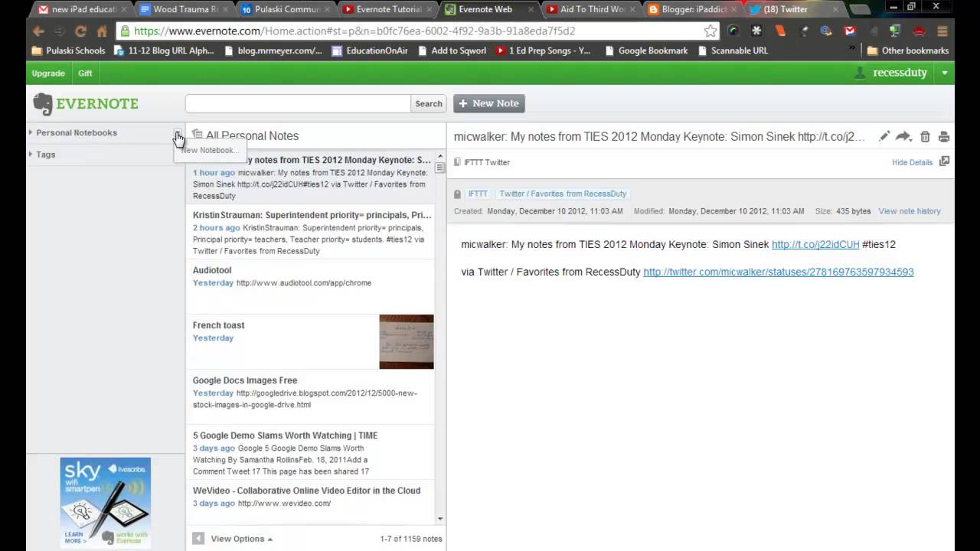This screenshot has width=980, height=551.
Task: Click Hide Details link
Action: [x=912, y=162]
